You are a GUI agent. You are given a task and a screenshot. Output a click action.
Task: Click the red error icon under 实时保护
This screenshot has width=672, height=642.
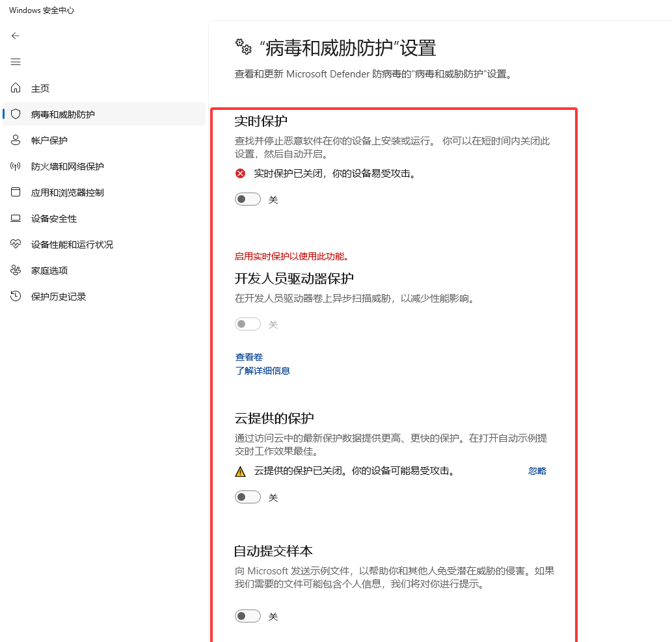point(241,174)
